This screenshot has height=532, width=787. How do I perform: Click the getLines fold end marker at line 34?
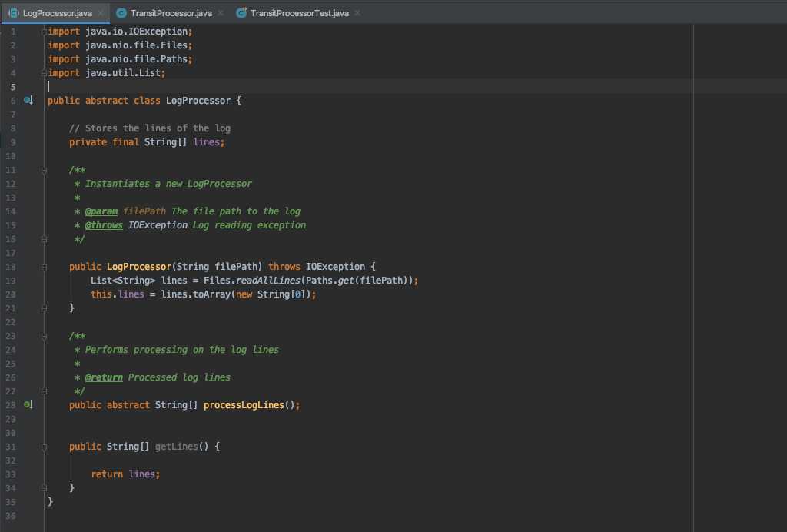tap(44, 488)
